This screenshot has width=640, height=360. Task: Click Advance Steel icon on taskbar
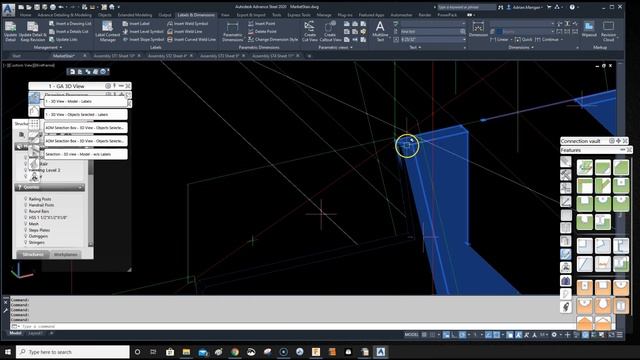click(x=380, y=352)
